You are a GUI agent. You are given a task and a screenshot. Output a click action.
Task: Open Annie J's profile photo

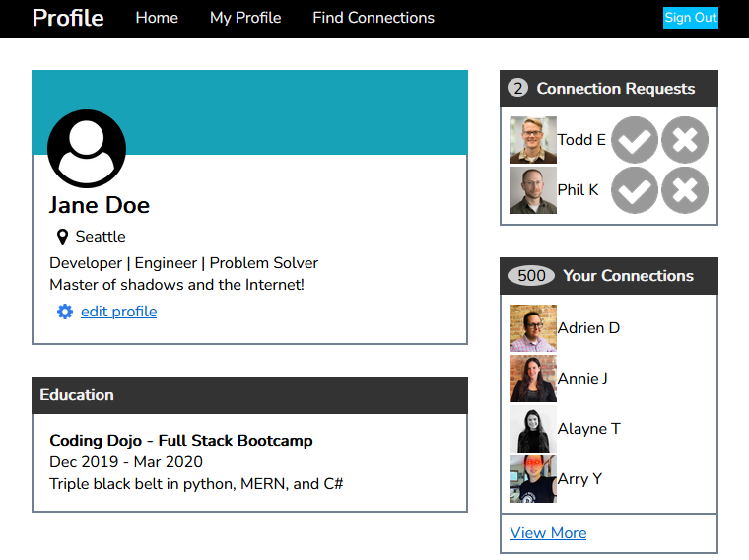533,379
